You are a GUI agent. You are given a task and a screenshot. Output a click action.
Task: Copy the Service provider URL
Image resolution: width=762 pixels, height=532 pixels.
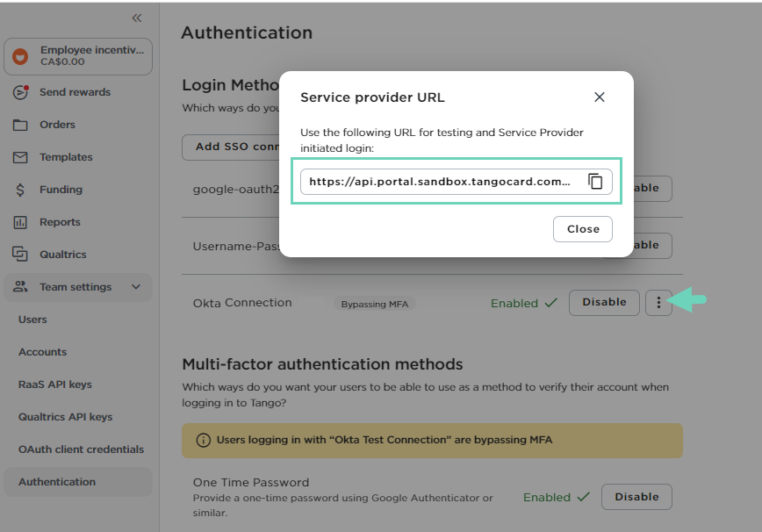coord(596,182)
